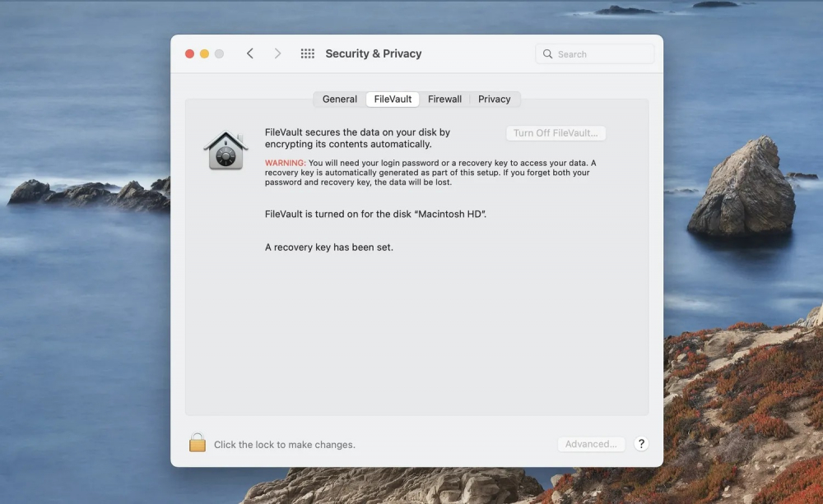The image size is (823, 504).
Task: Switch to the General tab
Action: coord(339,99)
